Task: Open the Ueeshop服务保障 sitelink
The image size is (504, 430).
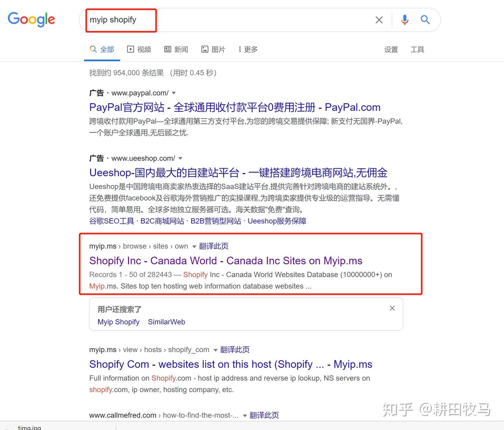Action: [x=277, y=221]
